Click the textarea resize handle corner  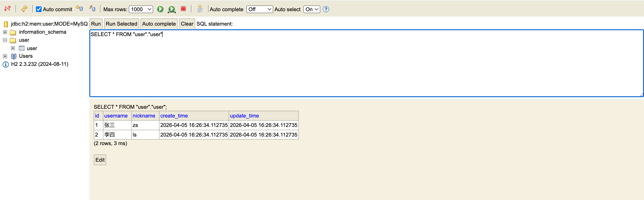tap(642, 95)
